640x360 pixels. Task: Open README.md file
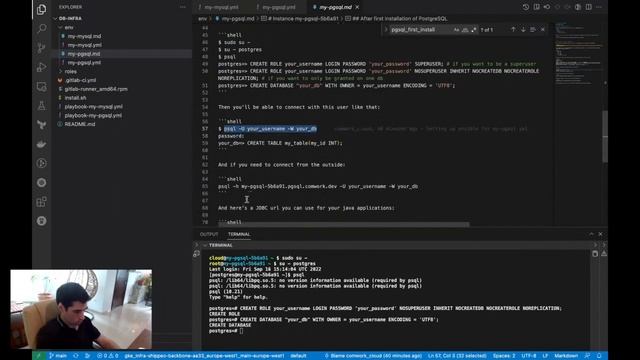click(80, 124)
